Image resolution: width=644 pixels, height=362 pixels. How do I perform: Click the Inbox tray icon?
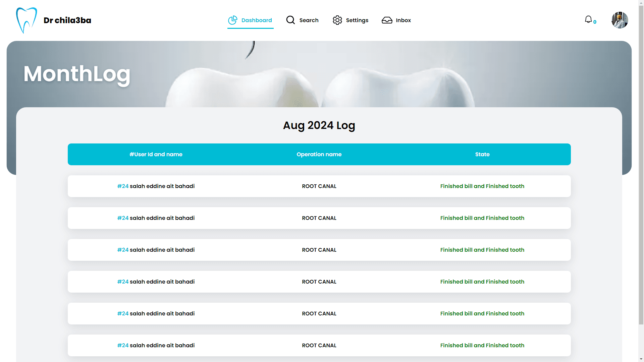(x=387, y=20)
